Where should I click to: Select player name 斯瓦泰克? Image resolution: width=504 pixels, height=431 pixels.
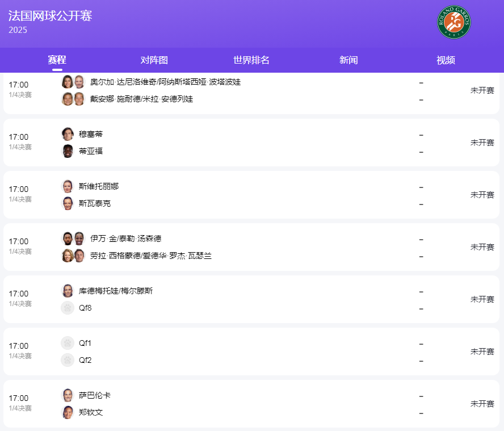coord(95,203)
